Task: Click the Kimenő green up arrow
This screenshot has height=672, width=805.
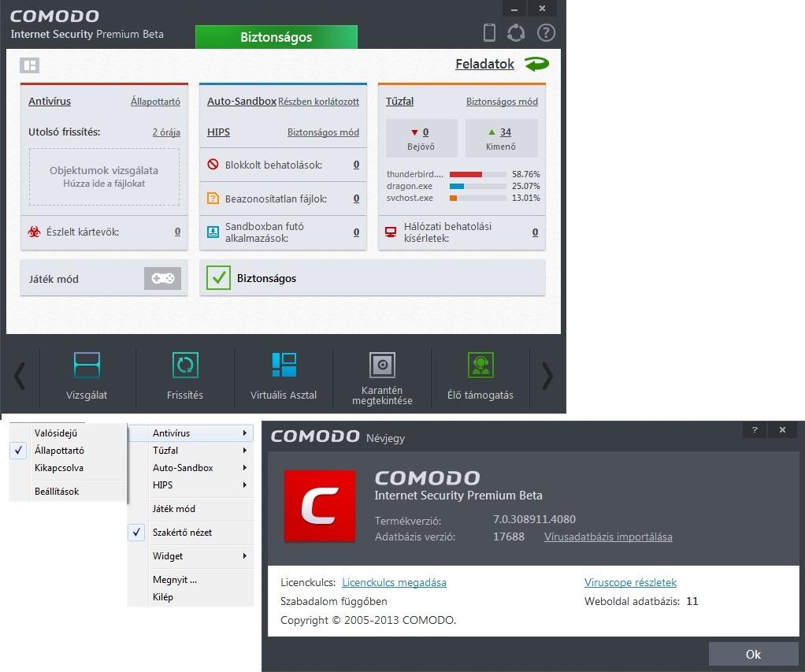Action: pyautogui.click(x=492, y=132)
